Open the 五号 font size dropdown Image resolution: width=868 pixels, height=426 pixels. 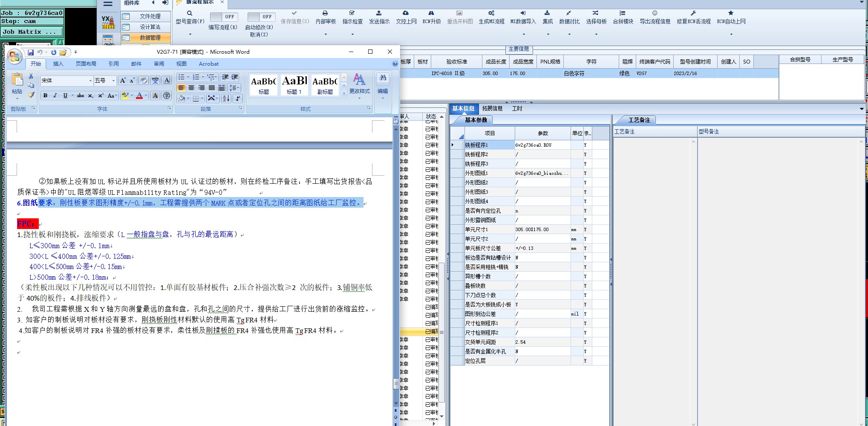113,81
